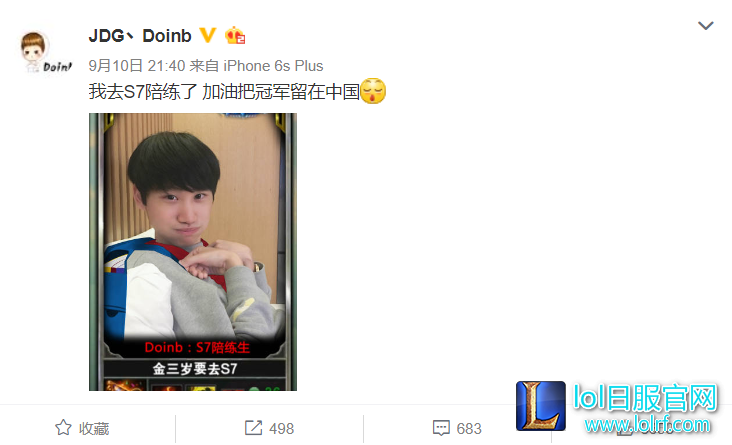Click the red Doinb：S7陪练生 caption

coord(197,347)
